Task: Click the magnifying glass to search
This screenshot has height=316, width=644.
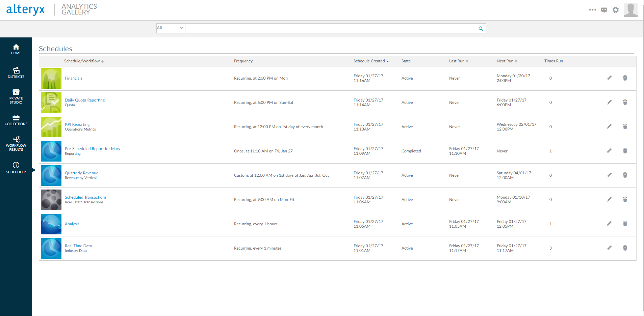Action: (480, 28)
